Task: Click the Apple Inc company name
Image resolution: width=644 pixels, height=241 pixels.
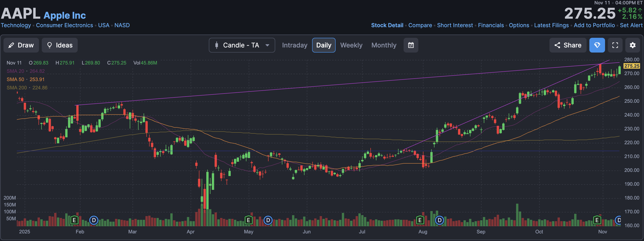Action: [x=65, y=15]
